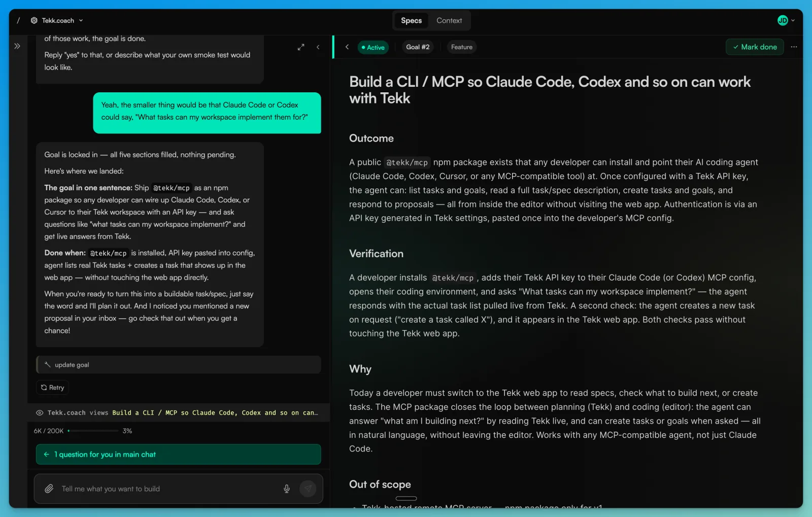Click the Outcome section heading
Image resolution: width=812 pixels, height=517 pixels.
(371, 139)
